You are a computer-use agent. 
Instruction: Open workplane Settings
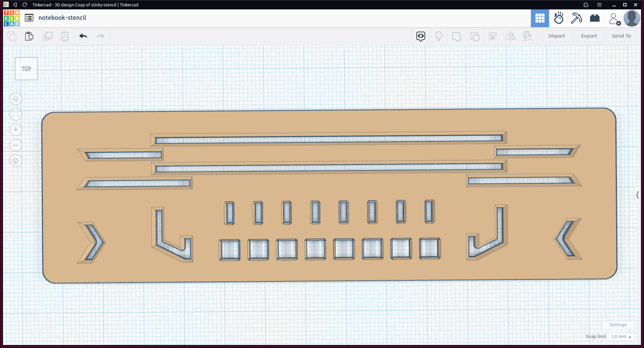click(x=618, y=325)
